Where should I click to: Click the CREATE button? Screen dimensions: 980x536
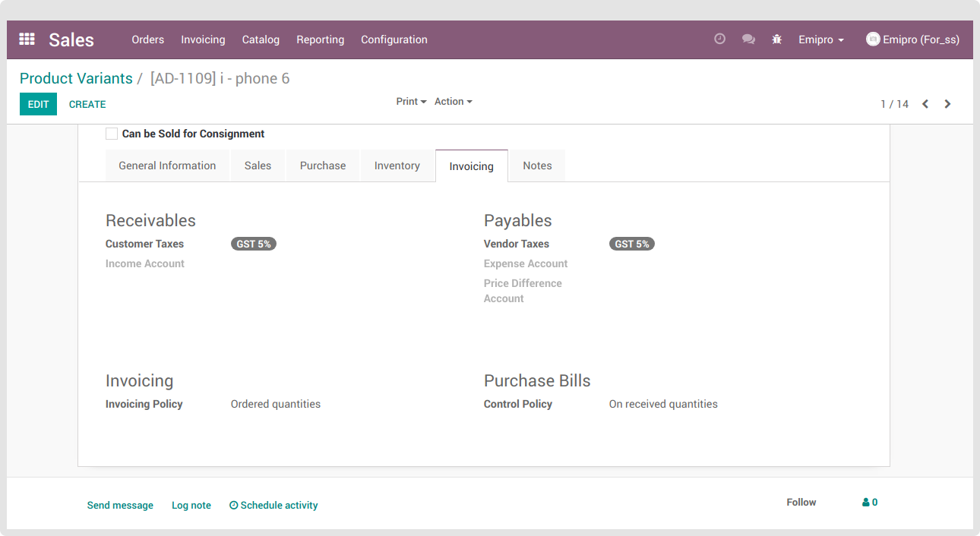tap(87, 104)
